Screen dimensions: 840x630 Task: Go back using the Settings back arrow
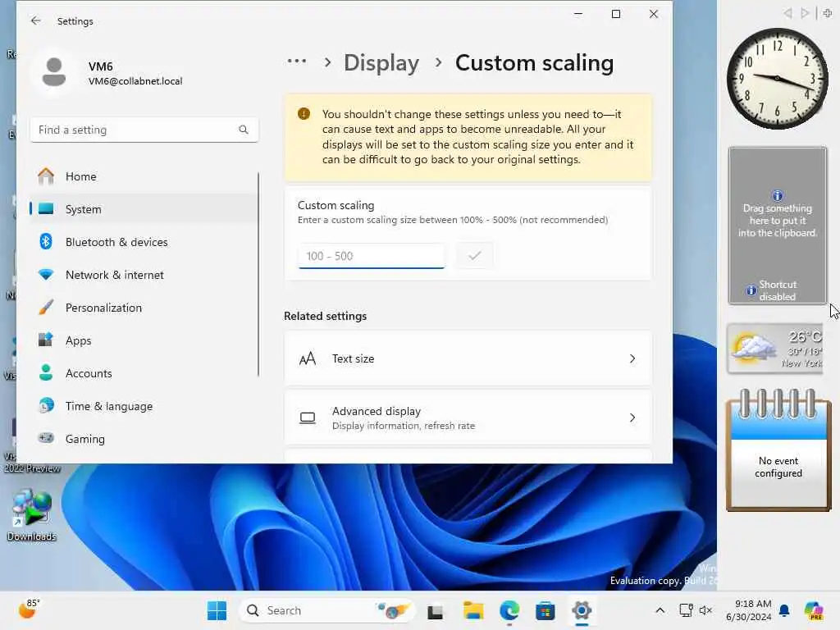(36, 21)
